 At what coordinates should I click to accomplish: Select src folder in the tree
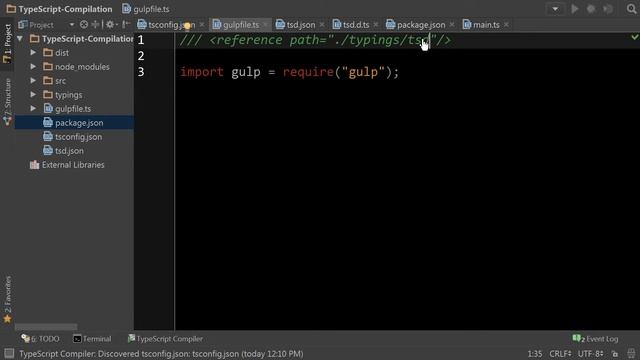60,81
